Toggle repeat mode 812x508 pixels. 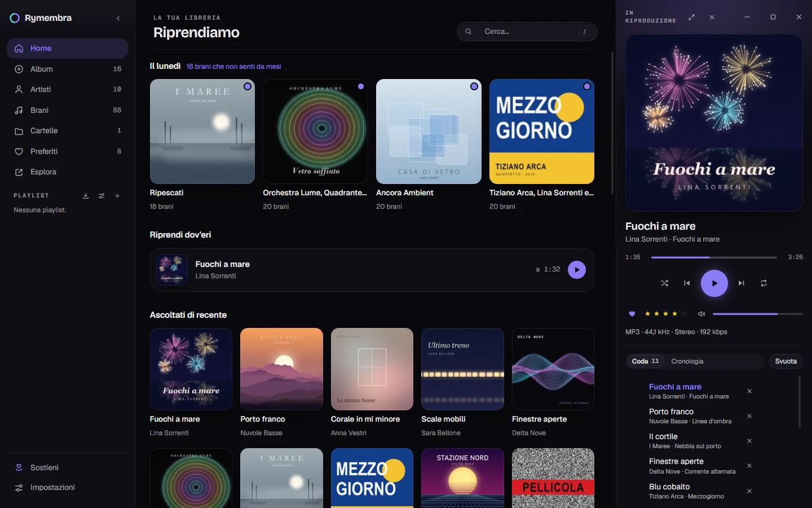(764, 283)
